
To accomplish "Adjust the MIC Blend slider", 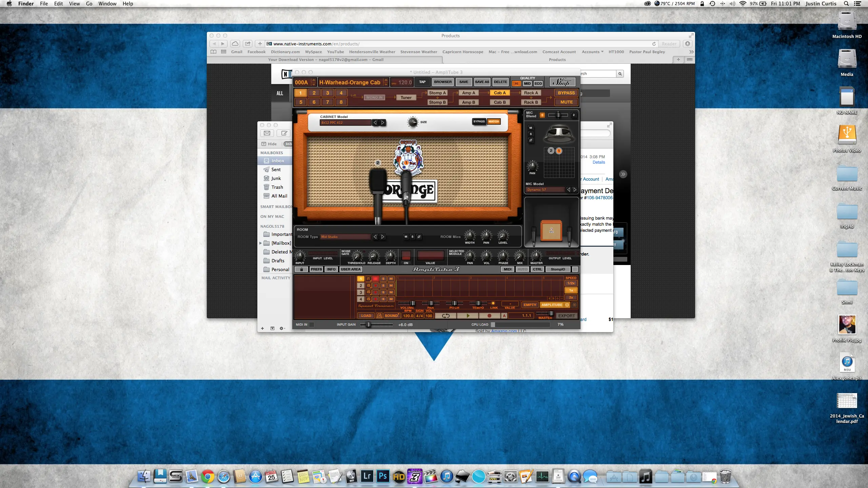I will pyautogui.click(x=558, y=115).
